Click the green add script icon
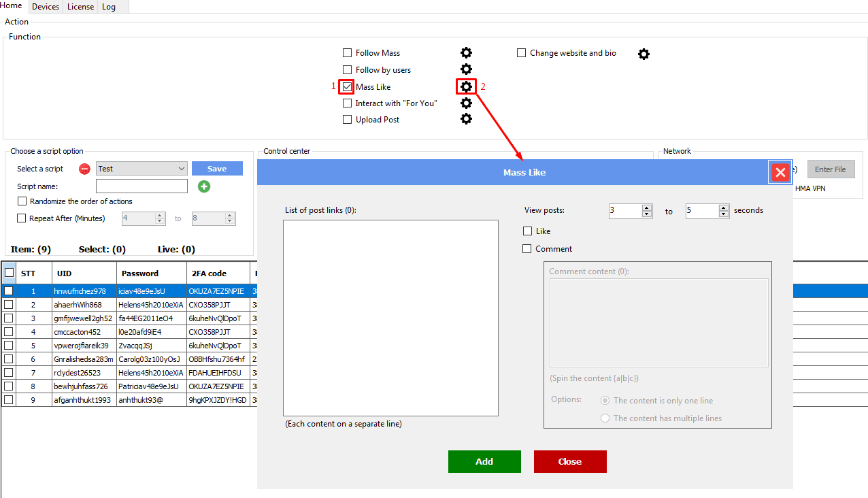The image size is (868, 498). 204,186
